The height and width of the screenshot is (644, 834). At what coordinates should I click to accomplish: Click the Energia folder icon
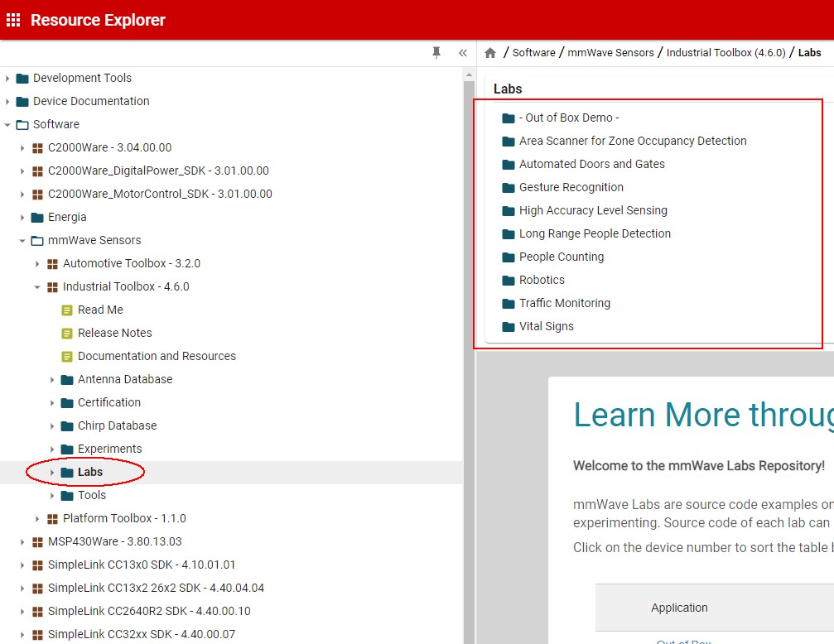click(x=37, y=218)
